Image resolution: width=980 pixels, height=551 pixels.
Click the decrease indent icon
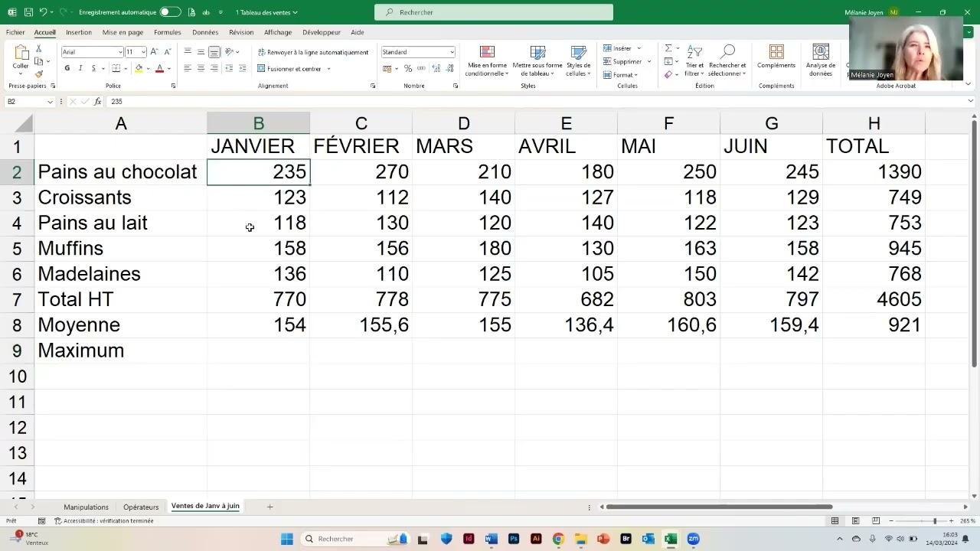point(229,68)
